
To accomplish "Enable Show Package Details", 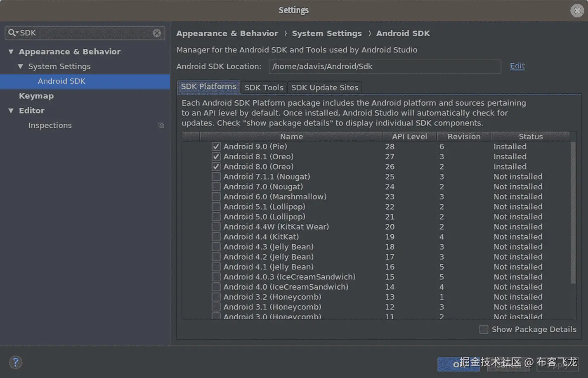I will pyautogui.click(x=484, y=329).
